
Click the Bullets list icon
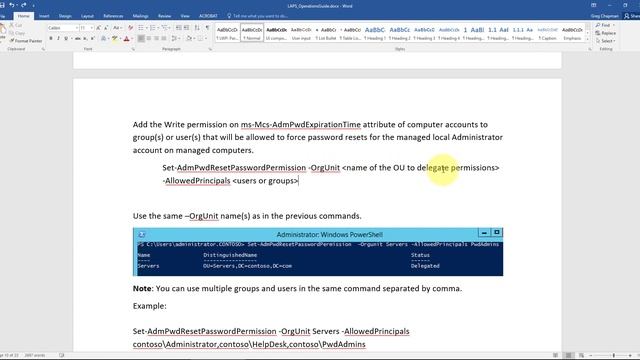click(x=141, y=28)
